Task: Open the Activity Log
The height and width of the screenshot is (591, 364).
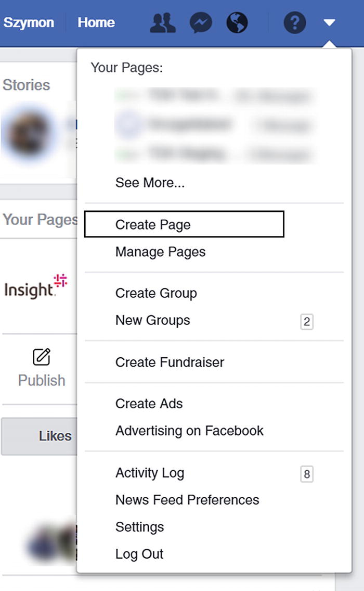Action: click(150, 473)
